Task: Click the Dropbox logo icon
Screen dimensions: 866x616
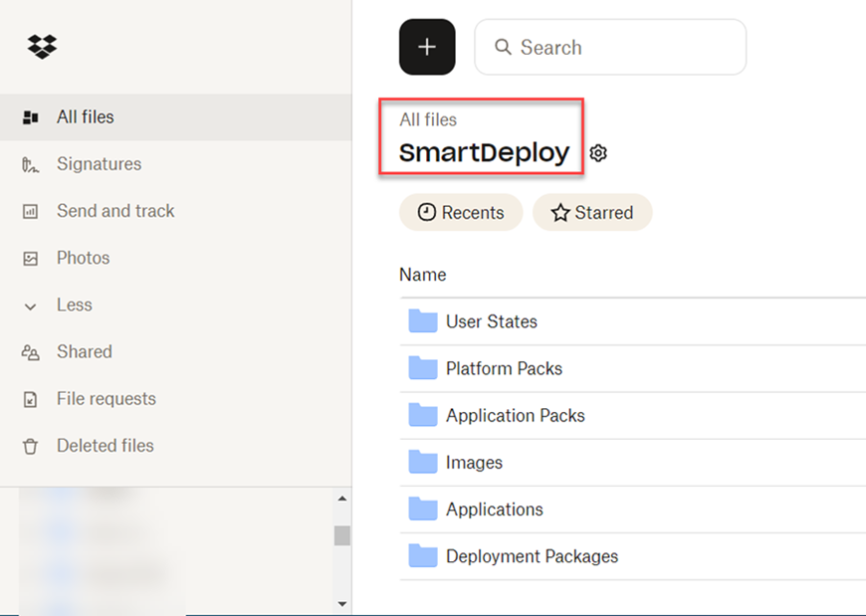Action: (42, 47)
